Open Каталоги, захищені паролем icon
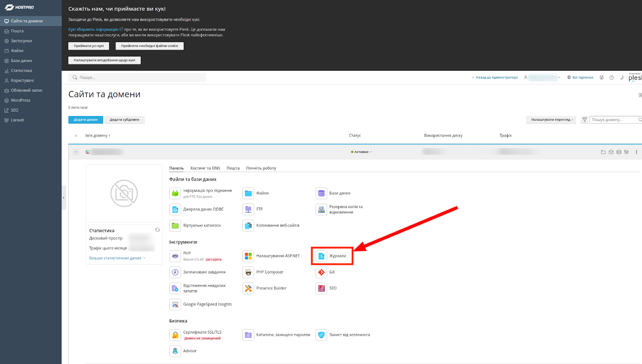Screen dimensions: 642x364 [248, 335]
